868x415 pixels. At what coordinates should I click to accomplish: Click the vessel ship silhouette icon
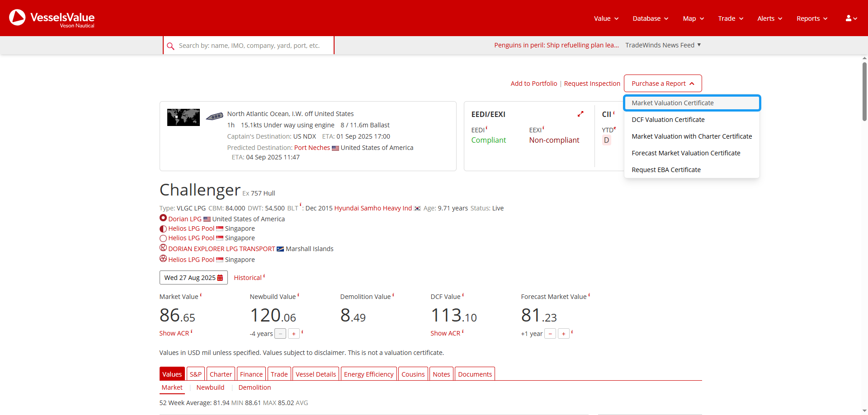pos(214,117)
